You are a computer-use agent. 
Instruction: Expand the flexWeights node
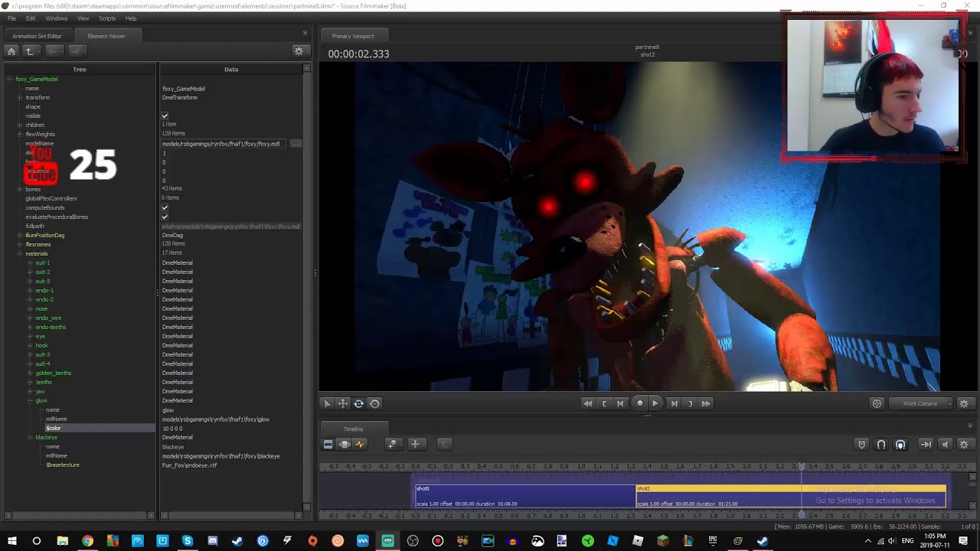[x=19, y=134]
